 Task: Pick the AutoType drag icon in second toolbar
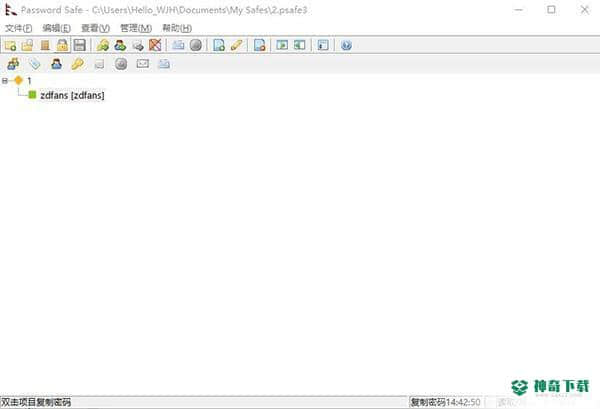[164, 64]
